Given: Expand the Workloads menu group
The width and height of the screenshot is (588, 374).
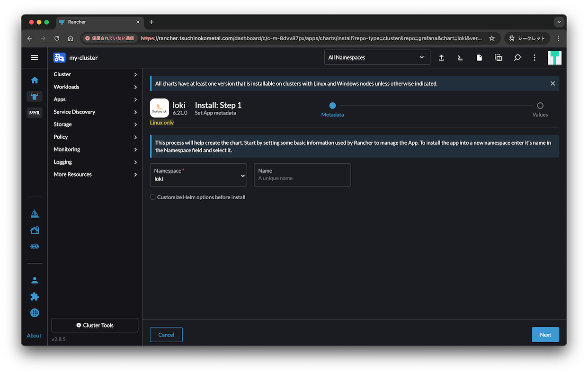Looking at the screenshot, I should pos(95,87).
